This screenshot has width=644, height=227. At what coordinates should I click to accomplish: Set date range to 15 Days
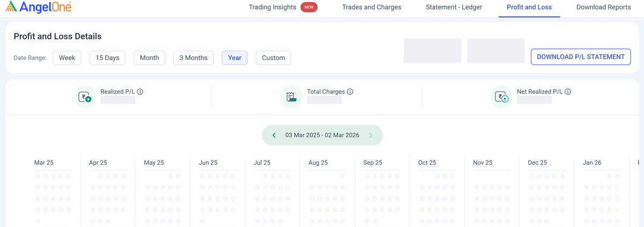tap(107, 57)
